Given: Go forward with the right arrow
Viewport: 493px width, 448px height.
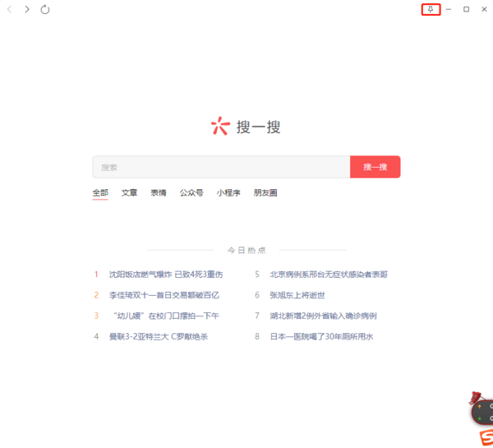Looking at the screenshot, I should 27,9.
